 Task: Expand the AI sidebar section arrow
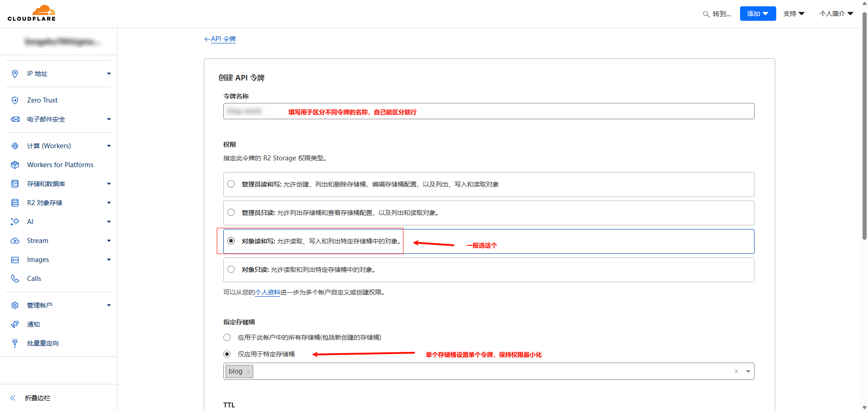(108, 222)
